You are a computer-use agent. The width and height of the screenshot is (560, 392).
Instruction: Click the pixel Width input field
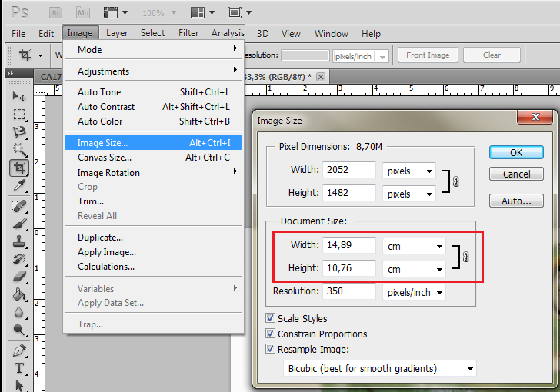coord(350,170)
